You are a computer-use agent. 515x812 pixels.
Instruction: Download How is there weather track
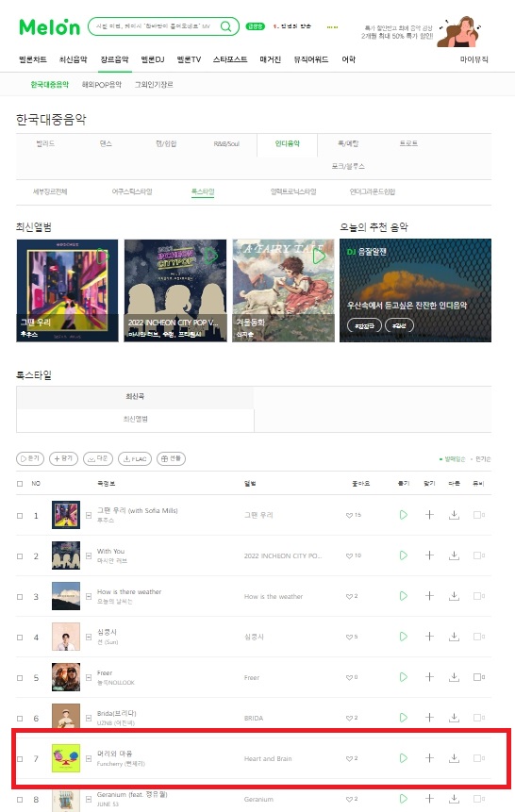tap(454, 596)
